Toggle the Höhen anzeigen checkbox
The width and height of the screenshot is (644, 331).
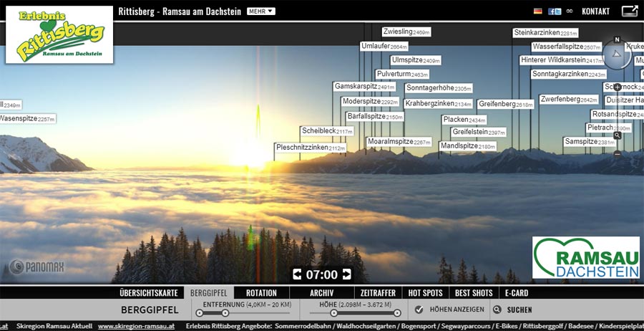tap(419, 310)
